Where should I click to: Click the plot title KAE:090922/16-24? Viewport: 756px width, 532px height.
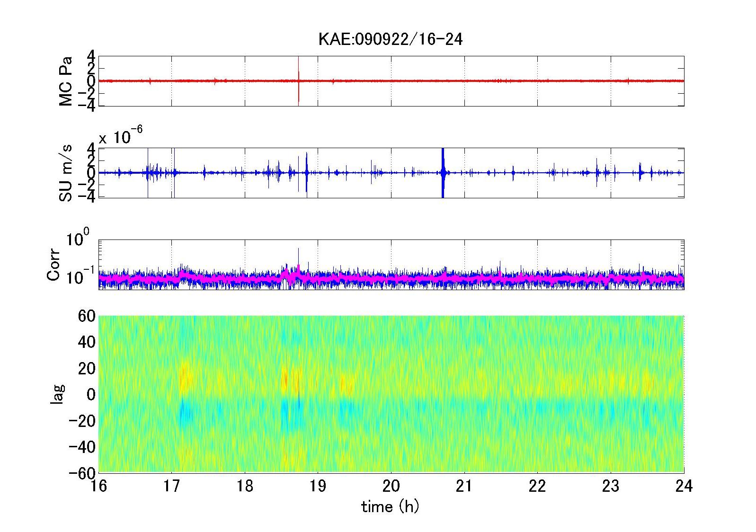click(391, 39)
